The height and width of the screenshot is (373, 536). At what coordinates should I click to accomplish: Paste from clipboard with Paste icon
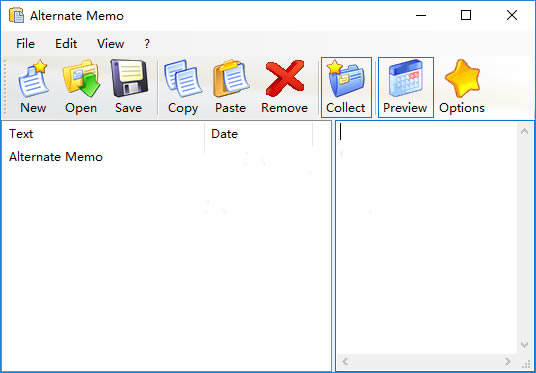point(230,88)
